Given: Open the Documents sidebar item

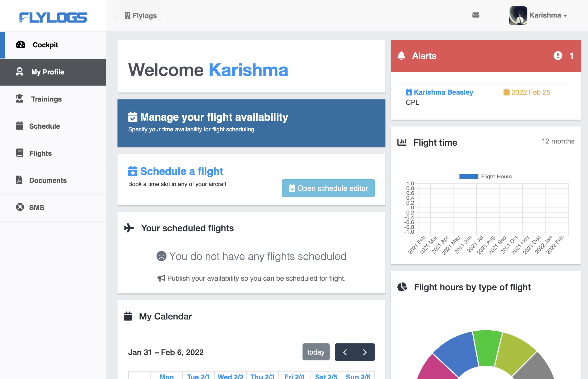Looking at the screenshot, I should click(48, 180).
